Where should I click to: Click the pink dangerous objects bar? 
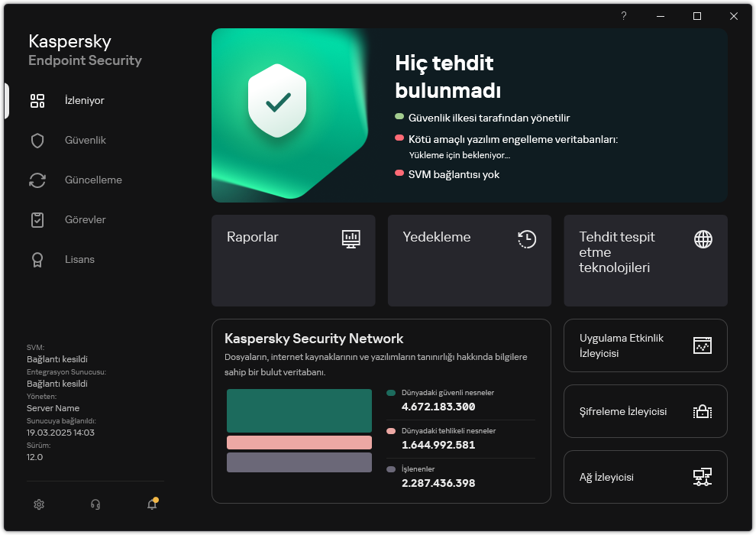pos(299,443)
